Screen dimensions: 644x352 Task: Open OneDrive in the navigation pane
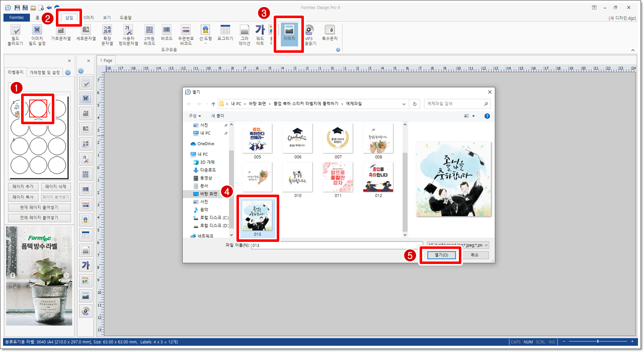coord(202,144)
